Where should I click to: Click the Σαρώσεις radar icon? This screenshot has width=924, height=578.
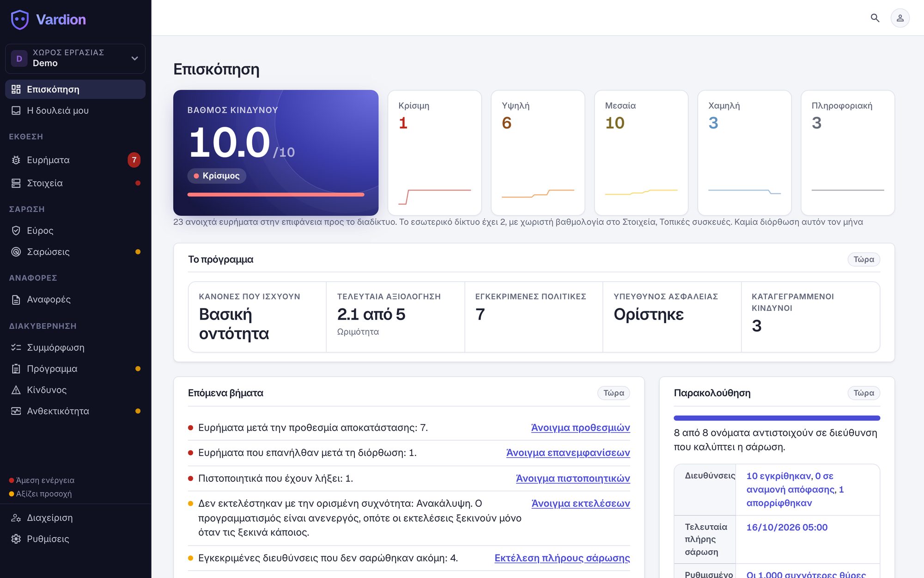click(x=16, y=252)
